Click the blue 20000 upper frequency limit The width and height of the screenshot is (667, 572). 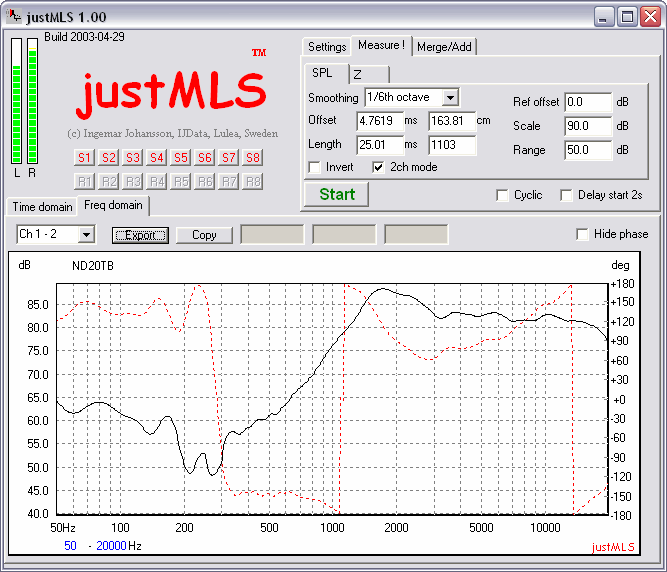click(x=111, y=546)
